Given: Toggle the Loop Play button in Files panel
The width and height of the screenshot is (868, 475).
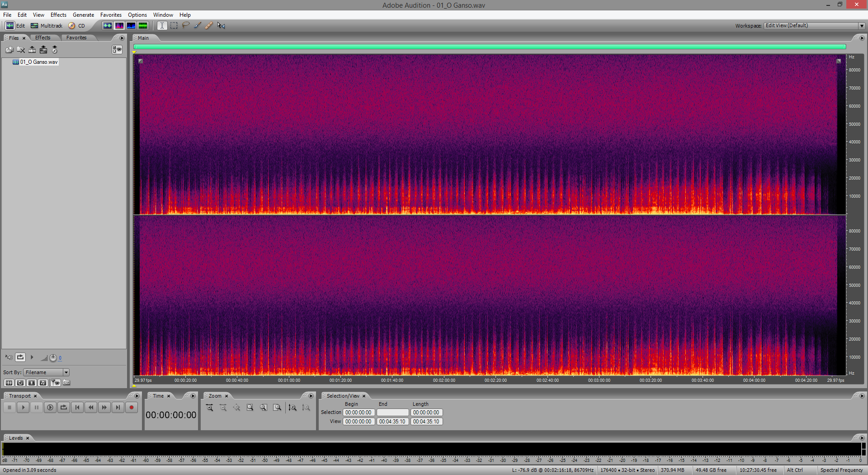Looking at the screenshot, I should point(20,357).
